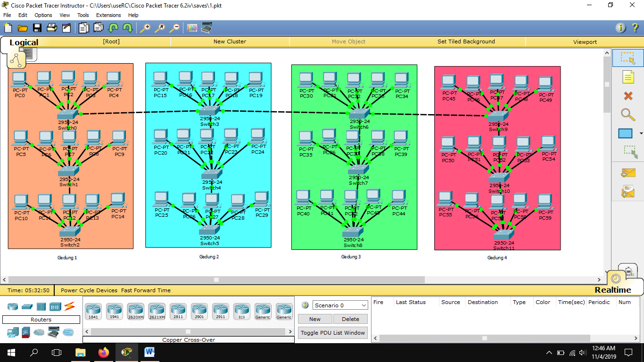Image resolution: width=644 pixels, height=362 pixels.
Task: Select the Add Simple PDU envelope
Action: pos(628,173)
